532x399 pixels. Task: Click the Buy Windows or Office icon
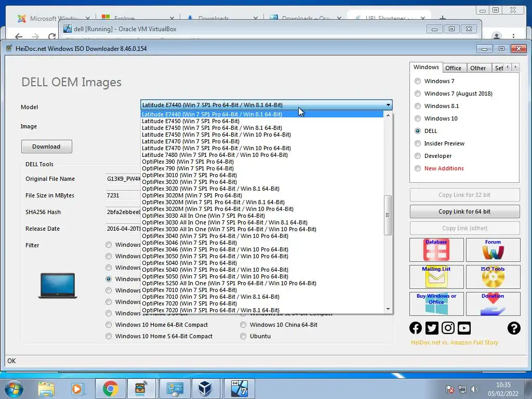[x=436, y=303]
